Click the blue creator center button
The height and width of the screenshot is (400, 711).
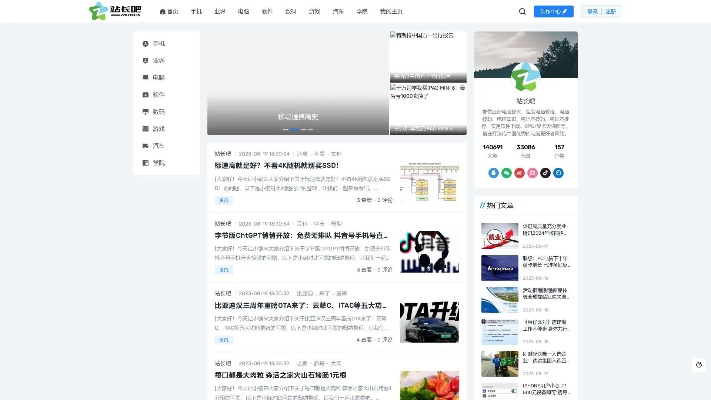[554, 11]
